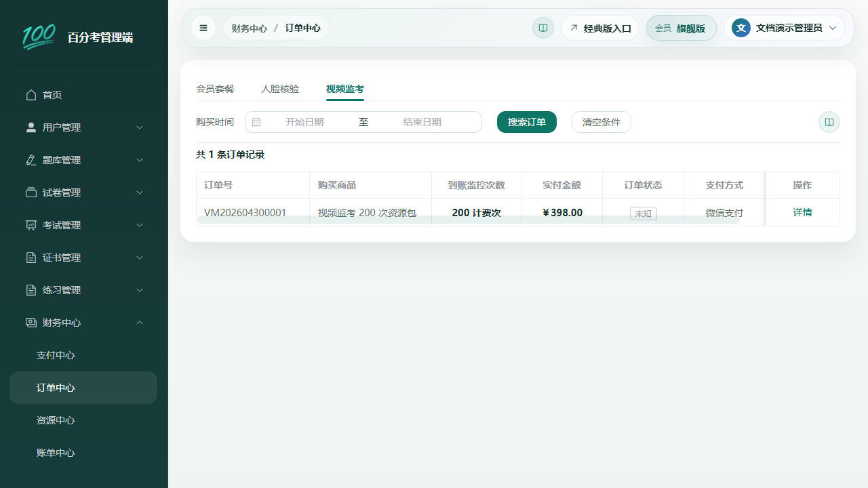Go to 首页 in the sidebar
The image size is (868, 488).
pos(83,95)
